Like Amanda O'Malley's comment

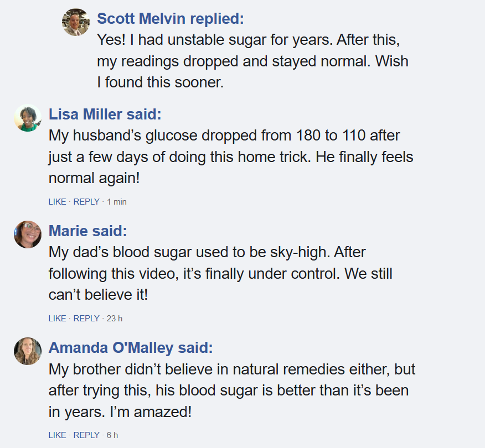[57, 435]
